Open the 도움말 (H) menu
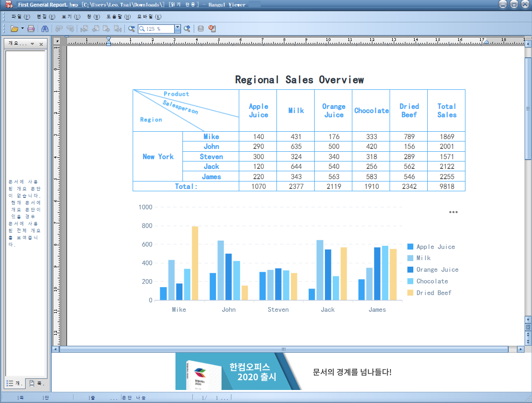Viewport: 532px width, 403px height. coord(118,17)
